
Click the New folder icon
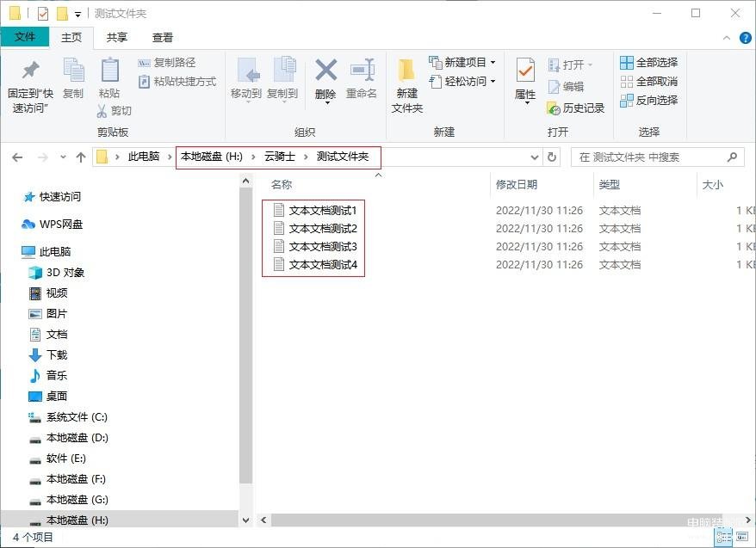click(x=406, y=71)
